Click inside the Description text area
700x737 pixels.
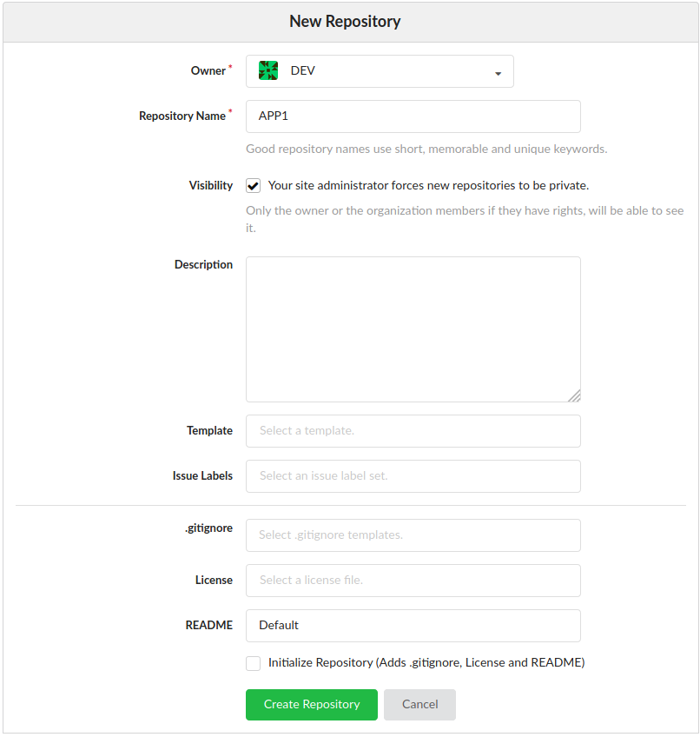413,329
